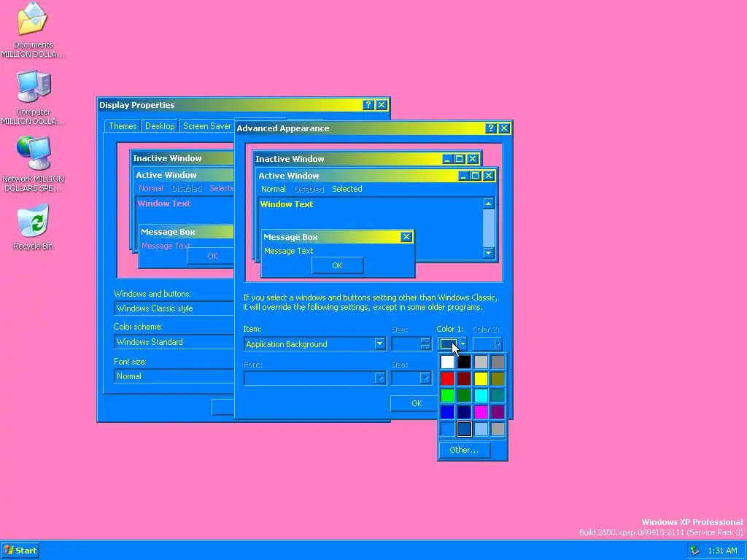
Task: Click Advanced Appearance's OK button left of palette
Action: click(415, 403)
